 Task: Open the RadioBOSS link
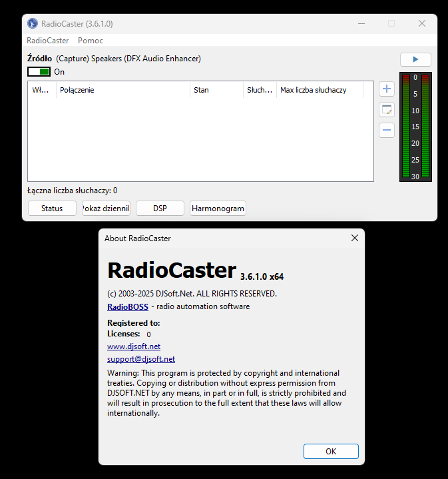(128, 306)
